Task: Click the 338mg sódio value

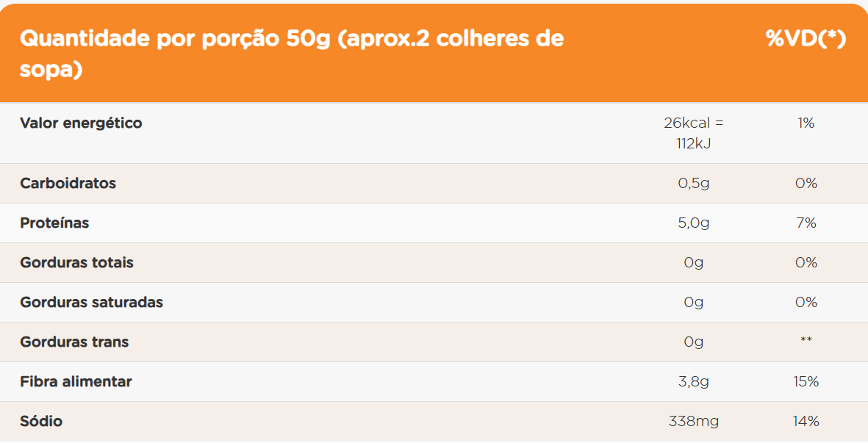Action: (x=693, y=422)
